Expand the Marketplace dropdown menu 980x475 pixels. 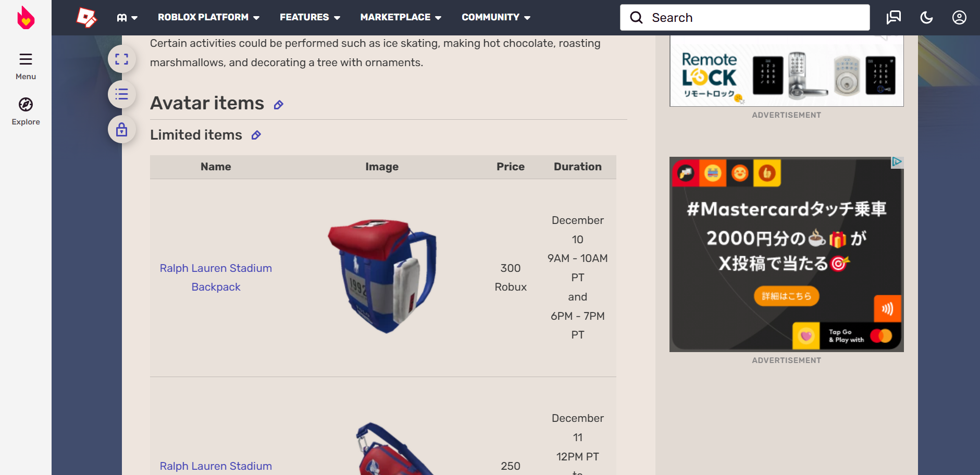401,17
